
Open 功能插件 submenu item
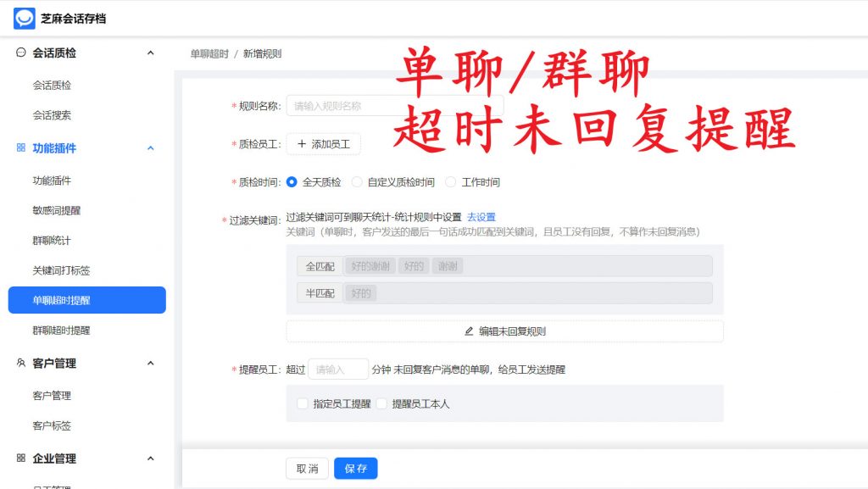pos(52,181)
